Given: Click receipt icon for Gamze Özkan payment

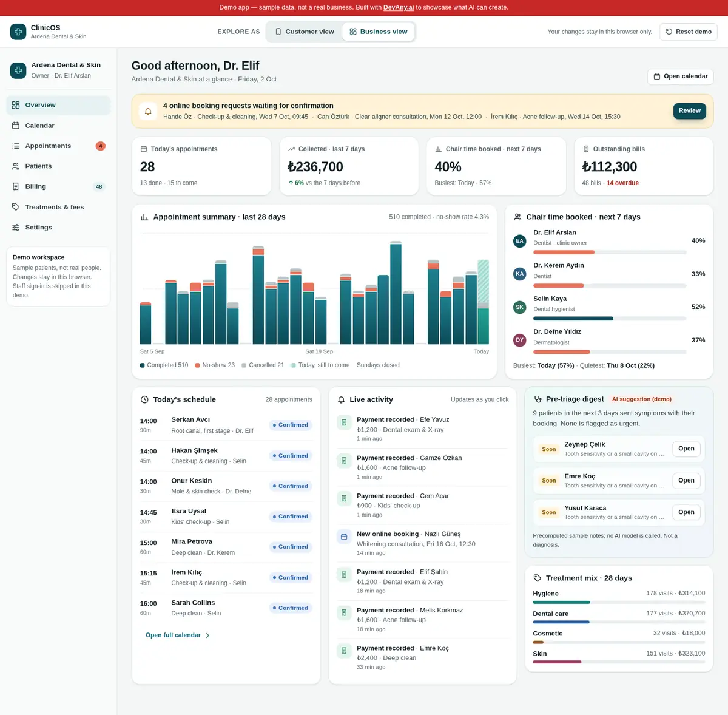Looking at the screenshot, I should (x=344, y=461).
